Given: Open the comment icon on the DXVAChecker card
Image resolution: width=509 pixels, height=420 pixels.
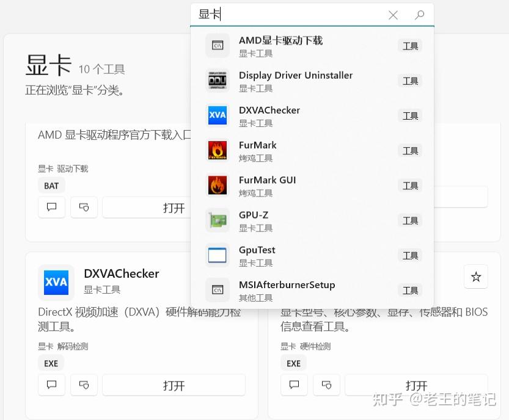Looking at the screenshot, I should coord(51,385).
